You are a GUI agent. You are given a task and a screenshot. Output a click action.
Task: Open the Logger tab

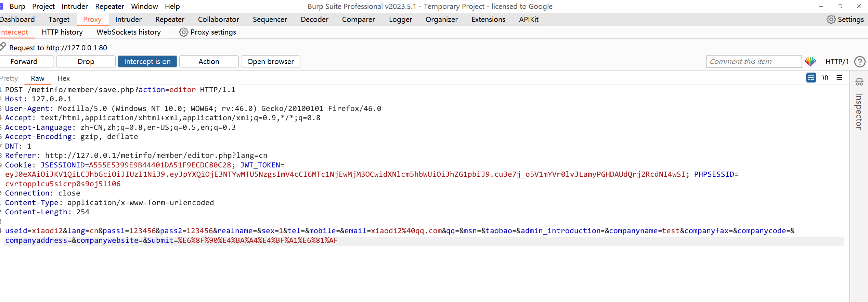400,20
